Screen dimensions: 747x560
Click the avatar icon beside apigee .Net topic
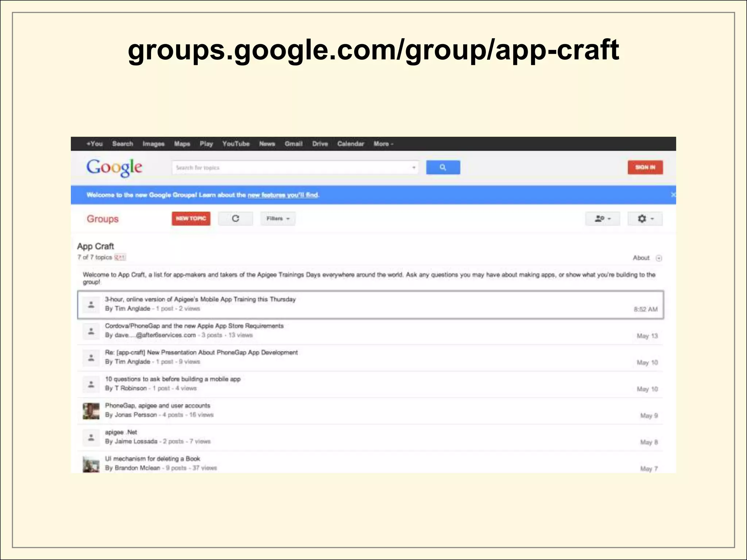[x=91, y=437]
